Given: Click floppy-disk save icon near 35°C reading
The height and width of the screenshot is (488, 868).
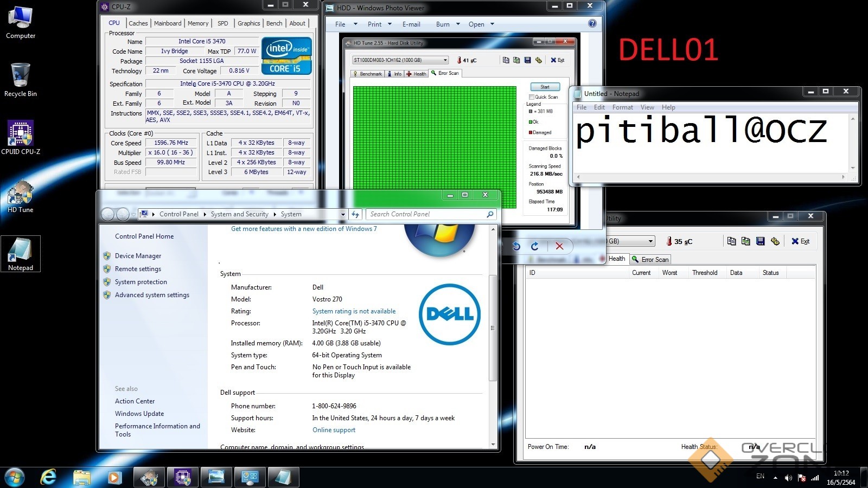Looking at the screenshot, I should (760, 241).
